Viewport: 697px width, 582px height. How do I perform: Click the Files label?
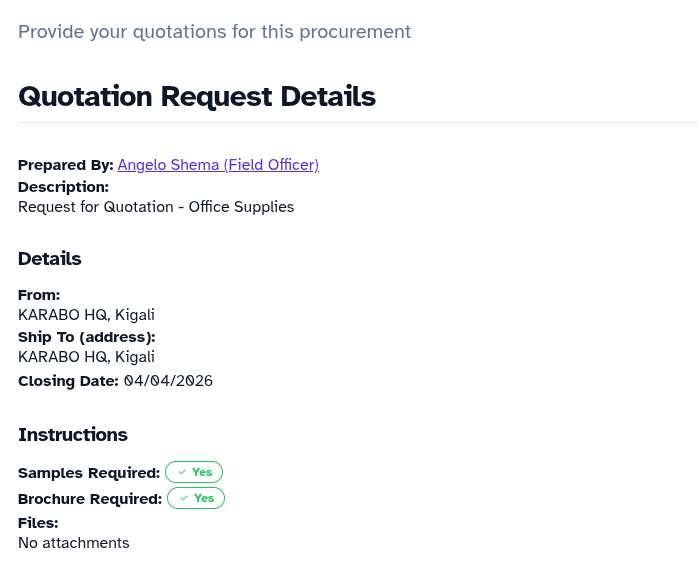pyautogui.click(x=38, y=523)
